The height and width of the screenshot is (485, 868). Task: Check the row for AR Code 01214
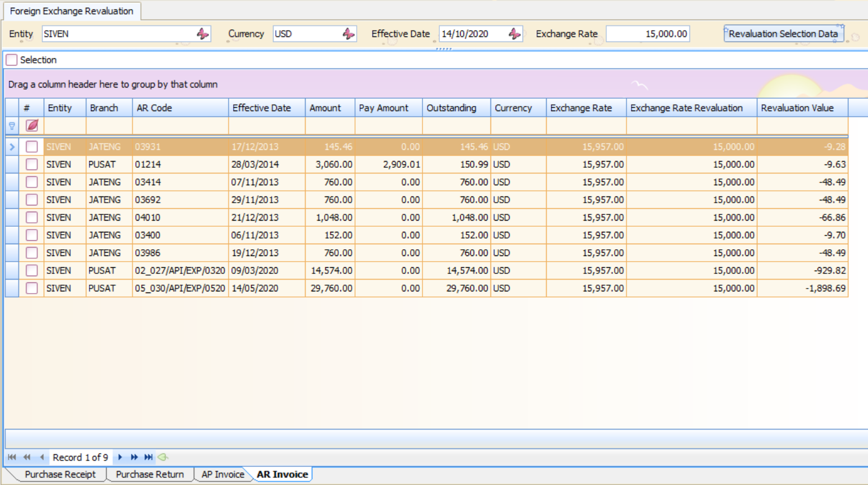31,164
